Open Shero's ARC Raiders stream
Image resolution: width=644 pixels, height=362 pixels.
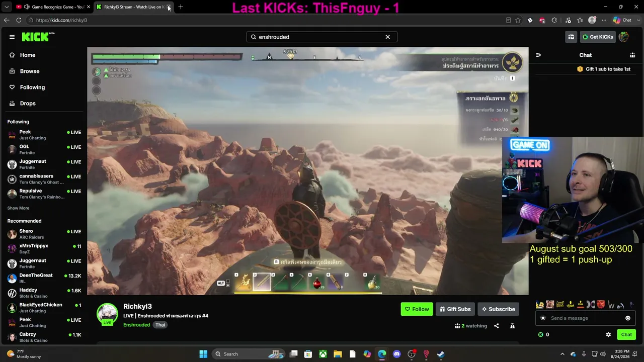[x=43, y=234]
